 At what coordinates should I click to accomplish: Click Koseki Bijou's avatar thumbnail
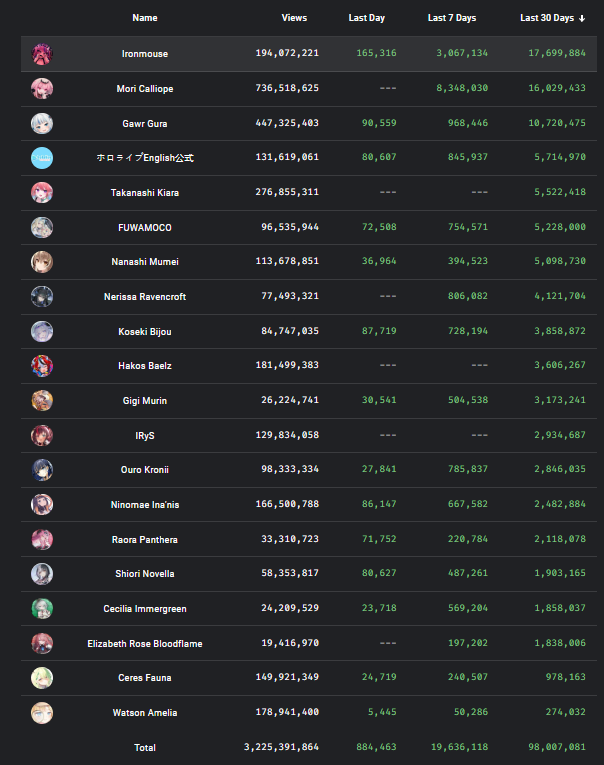(42, 331)
